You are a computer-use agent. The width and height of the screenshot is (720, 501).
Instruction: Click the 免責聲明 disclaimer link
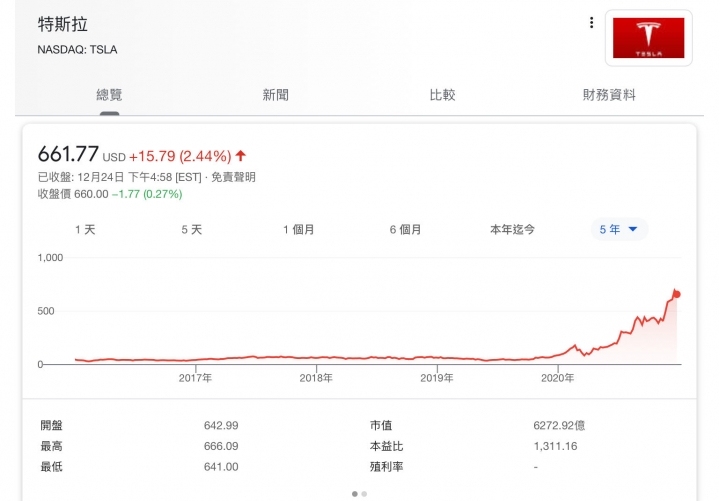pos(233,177)
